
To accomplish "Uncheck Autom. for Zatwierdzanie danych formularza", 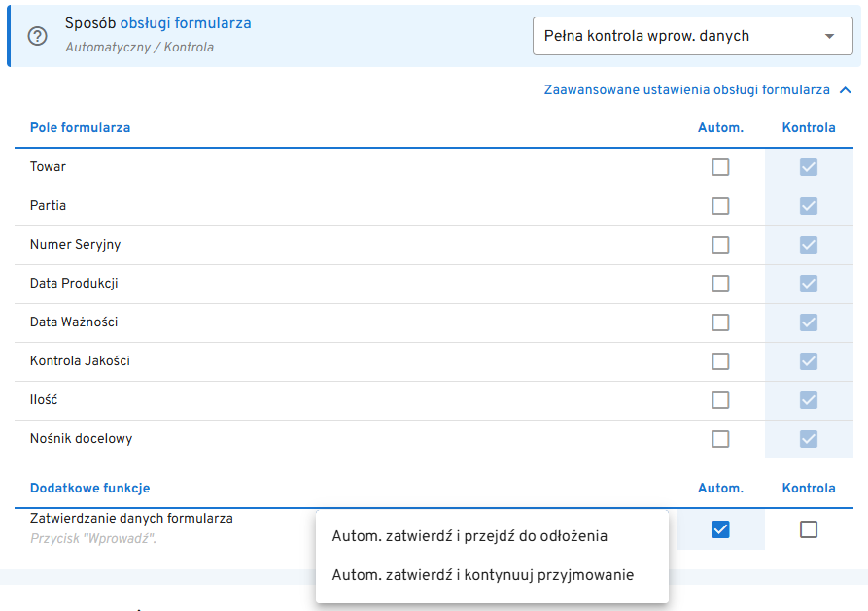I will click(x=720, y=529).
